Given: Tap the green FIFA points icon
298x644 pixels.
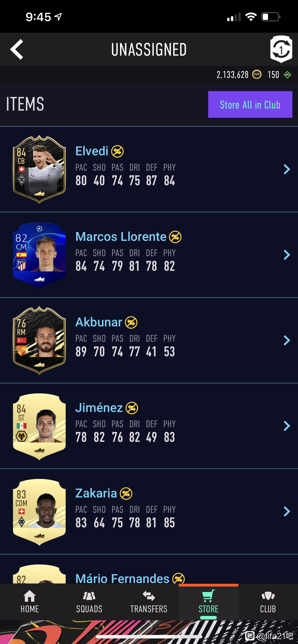Looking at the screenshot, I should [x=288, y=74].
